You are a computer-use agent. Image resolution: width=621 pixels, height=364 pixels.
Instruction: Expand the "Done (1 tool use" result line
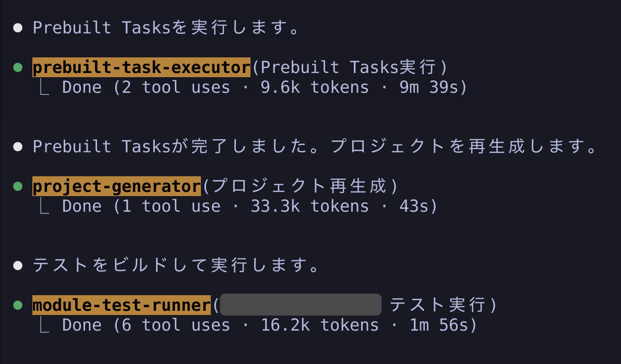click(249, 207)
